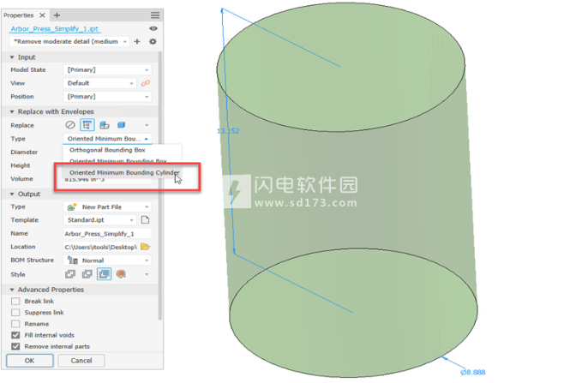
Task: Click the associative view link icon
Action: pos(146,83)
